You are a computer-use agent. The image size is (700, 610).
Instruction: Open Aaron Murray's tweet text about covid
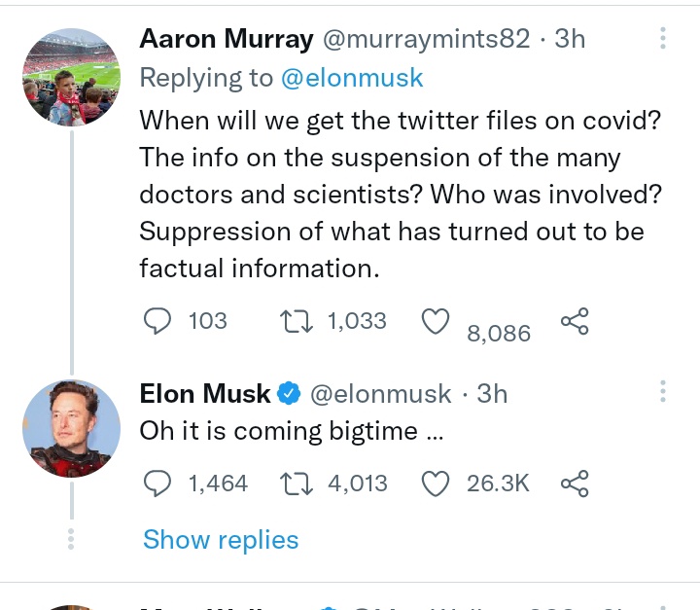click(399, 194)
